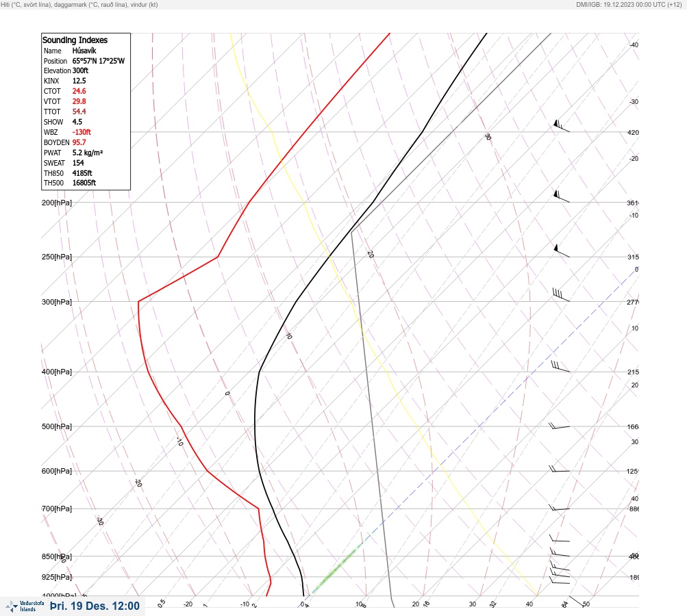
Task: Click the red TTOT value 54.4
Action: click(79, 112)
